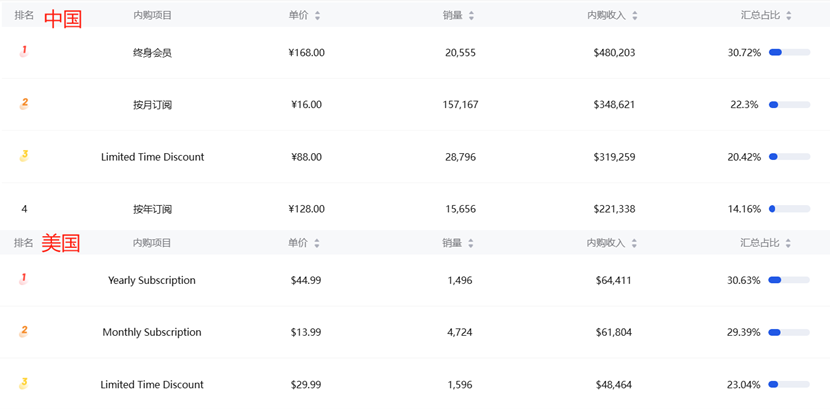Click the second-place medal icon beside 按月订阅

pyautogui.click(x=24, y=103)
